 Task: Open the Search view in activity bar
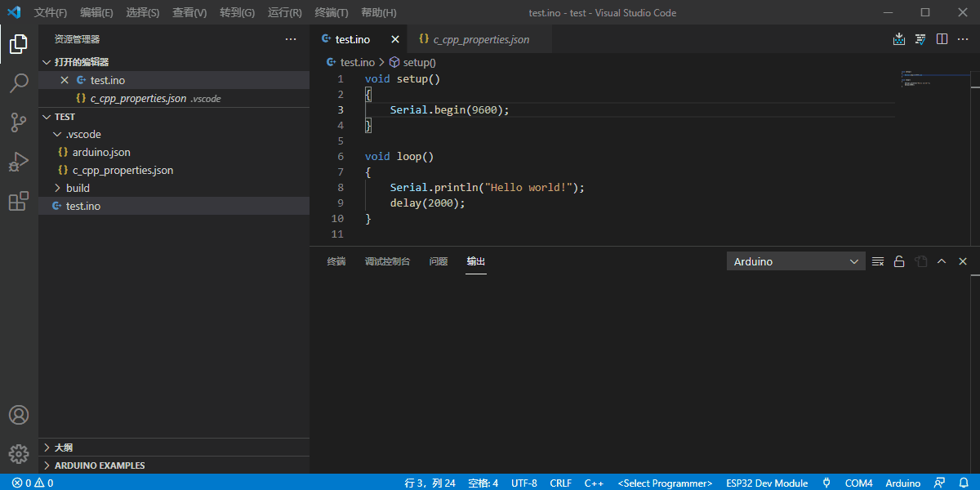pos(19,83)
